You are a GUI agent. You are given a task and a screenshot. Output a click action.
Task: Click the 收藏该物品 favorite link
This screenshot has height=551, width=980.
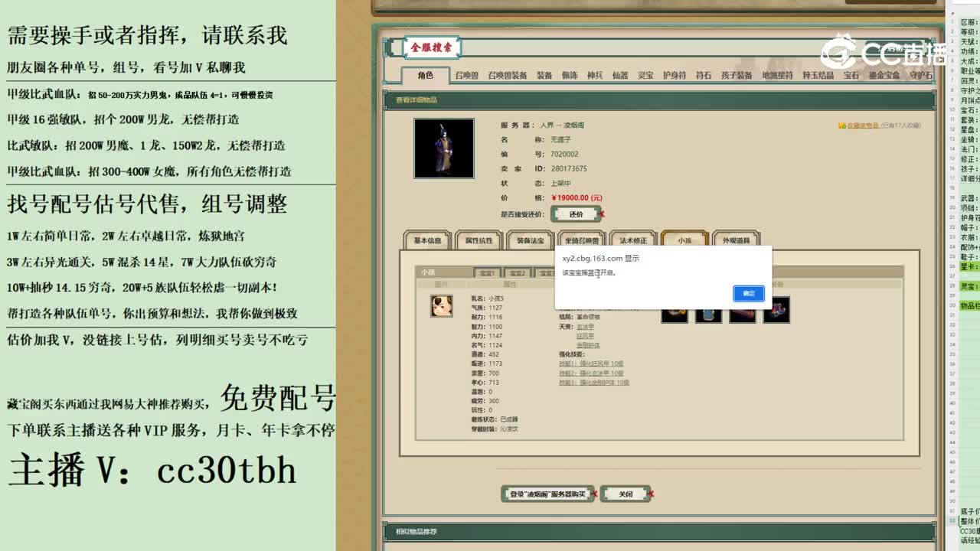pyautogui.click(x=861, y=125)
